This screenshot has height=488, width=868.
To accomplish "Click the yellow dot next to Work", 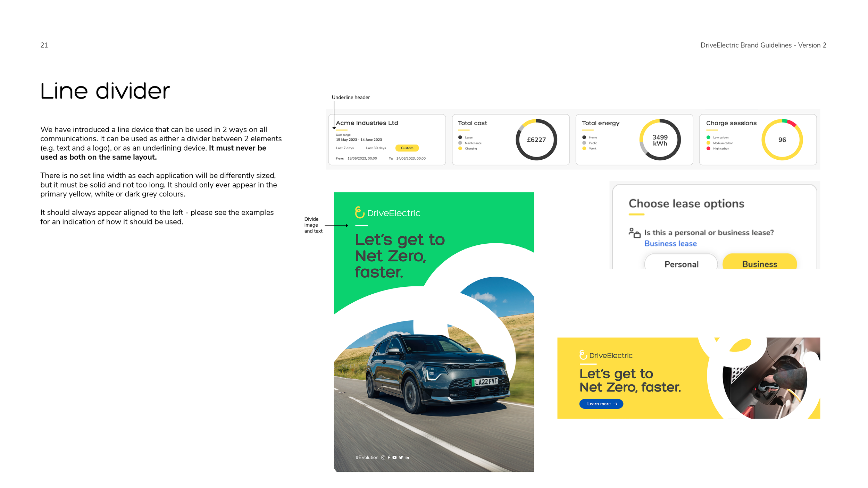I will [584, 149].
